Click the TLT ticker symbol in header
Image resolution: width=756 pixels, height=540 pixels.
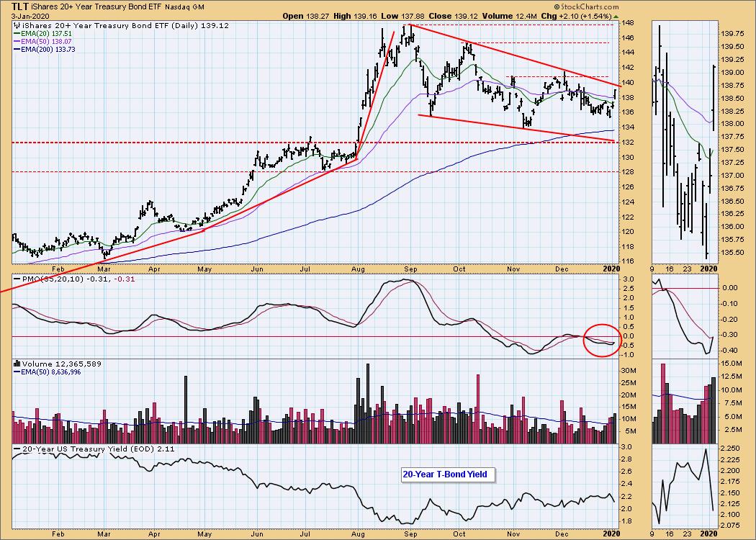(x=19, y=6)
